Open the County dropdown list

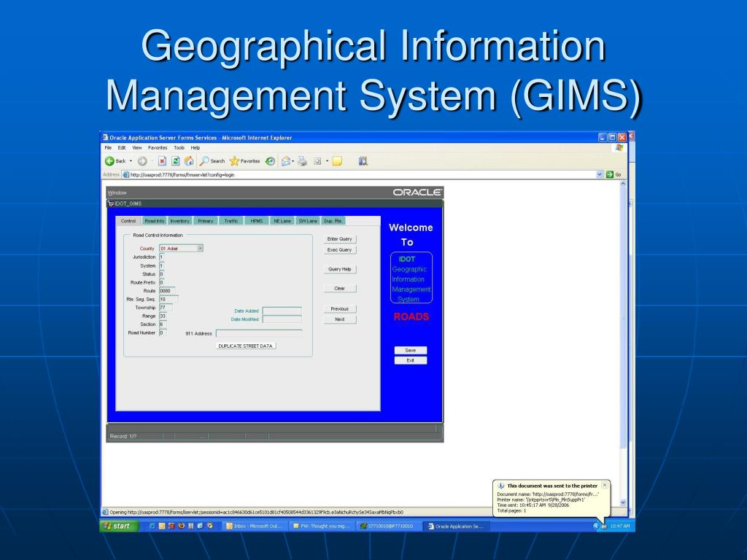click(200, 248)
